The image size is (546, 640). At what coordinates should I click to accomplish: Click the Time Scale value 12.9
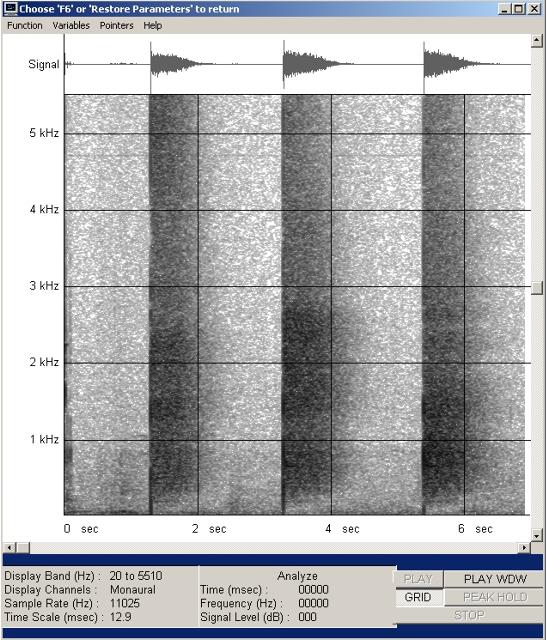click(x=120, y=617)
